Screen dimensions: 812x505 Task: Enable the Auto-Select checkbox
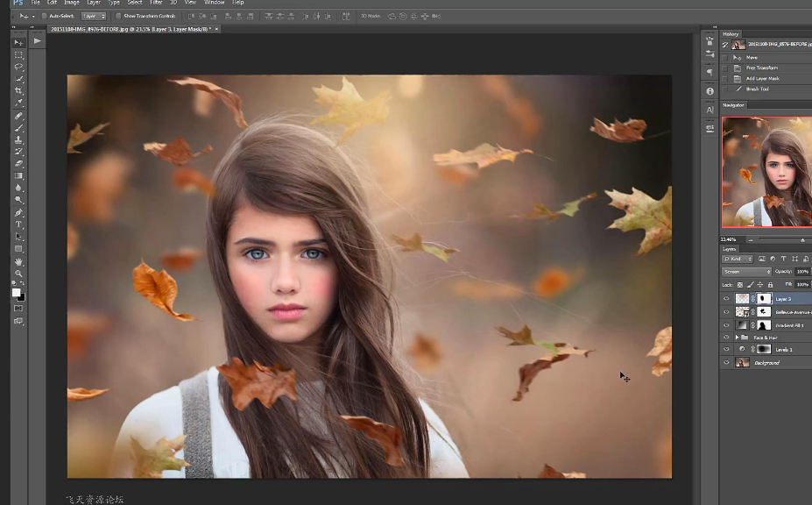coord(45,16)
